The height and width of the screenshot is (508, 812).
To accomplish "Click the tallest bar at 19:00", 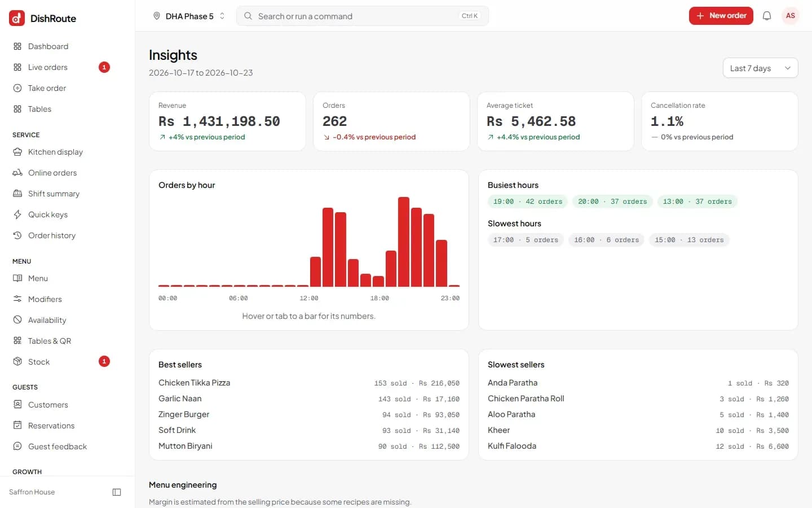I will coord(404,242).
